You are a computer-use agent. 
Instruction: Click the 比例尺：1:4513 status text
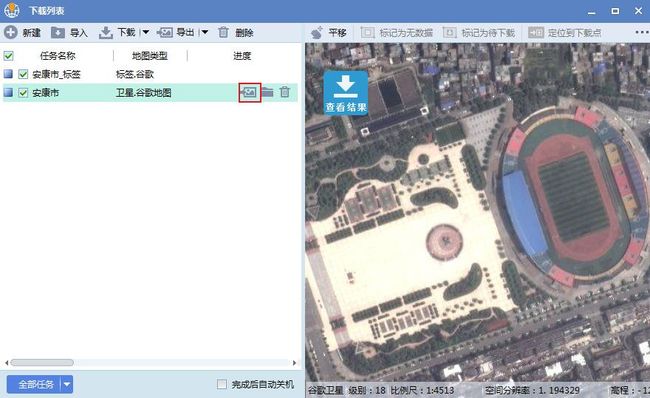pyautogui.click(x=422, y=390)
